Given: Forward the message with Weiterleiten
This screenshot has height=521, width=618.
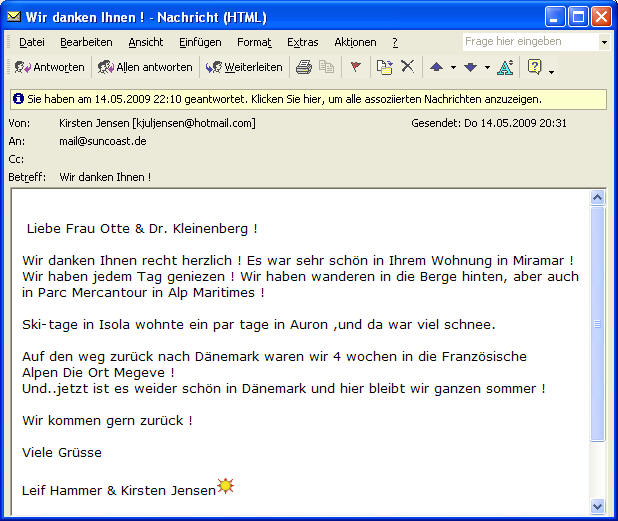Looking at the screenshot, I should point(245,67).
